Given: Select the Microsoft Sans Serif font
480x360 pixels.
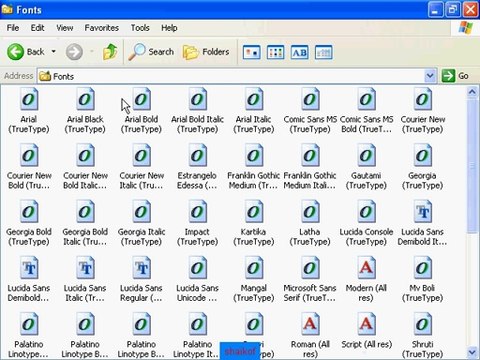Looking at the screenshot, I should (x=310, y=268).
